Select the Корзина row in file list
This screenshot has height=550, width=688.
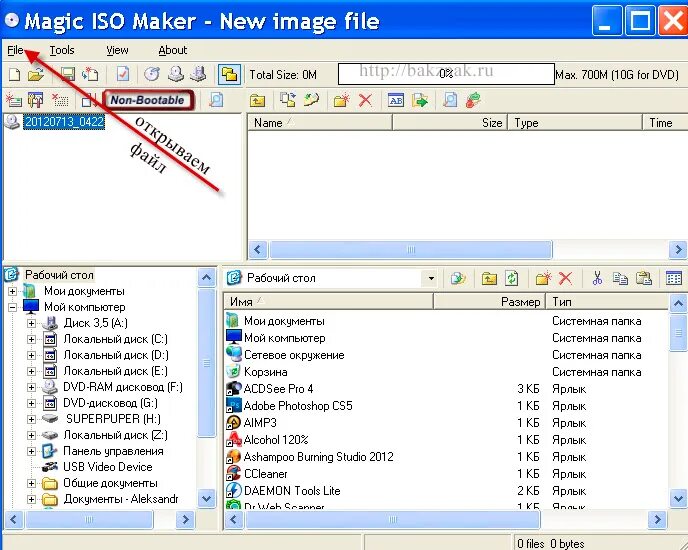[447, 372]
